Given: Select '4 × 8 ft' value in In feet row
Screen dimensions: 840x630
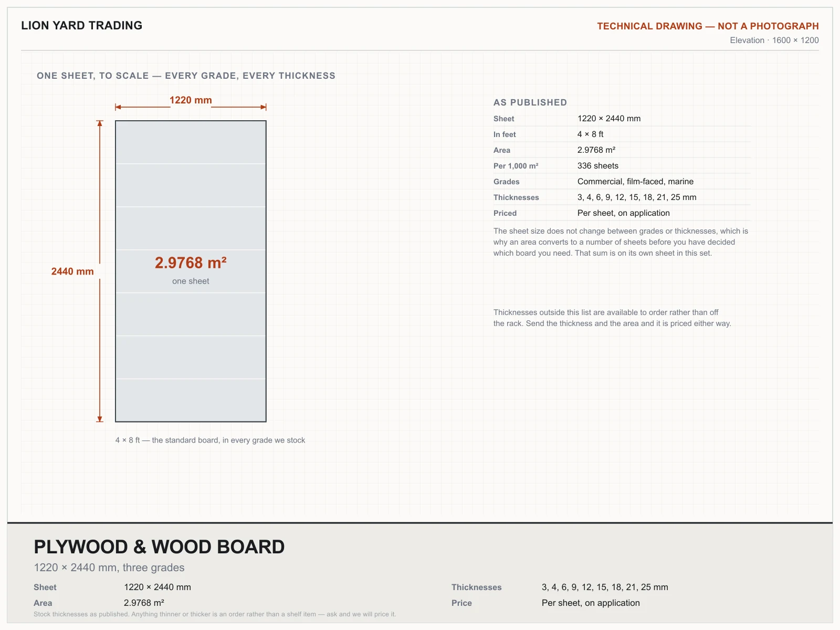Looking at the screenshot, I should [591, 134].
